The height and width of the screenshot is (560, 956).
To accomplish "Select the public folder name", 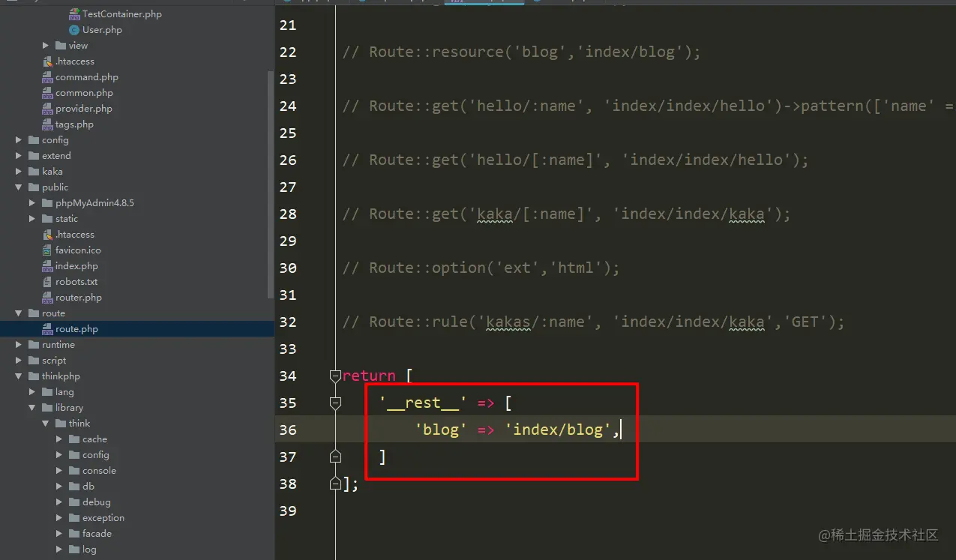I will click(55, 187).
